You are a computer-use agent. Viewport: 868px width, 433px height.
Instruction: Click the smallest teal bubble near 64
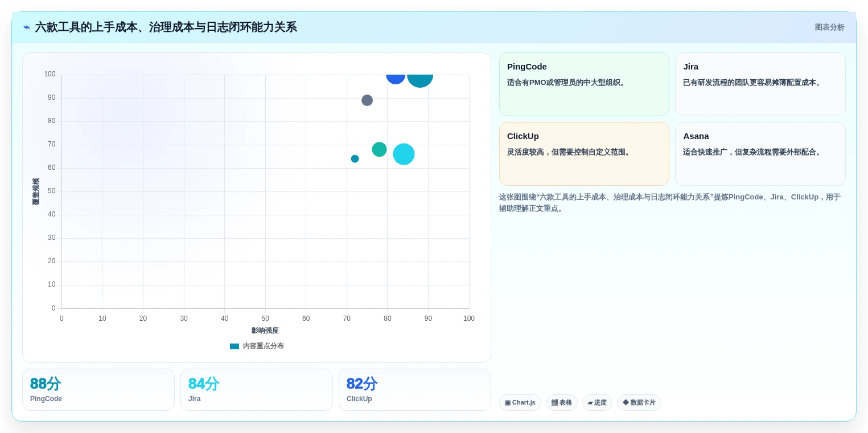355,159
